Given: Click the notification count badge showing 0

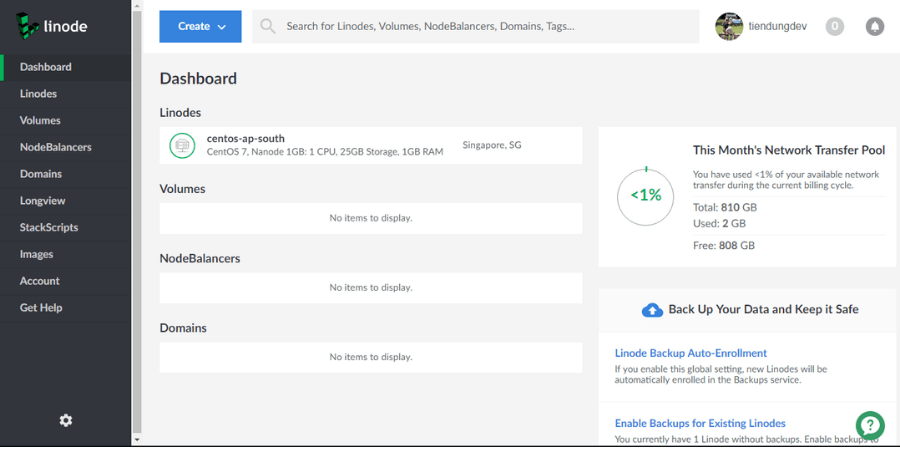Looking at the screenshot, I should [835, 26].
